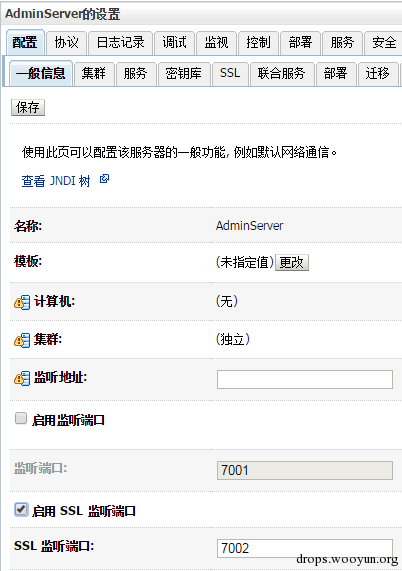Click into the 监听地址 text field
The height and width of the screenshot is (571, 402).
(x=305, y=379)
